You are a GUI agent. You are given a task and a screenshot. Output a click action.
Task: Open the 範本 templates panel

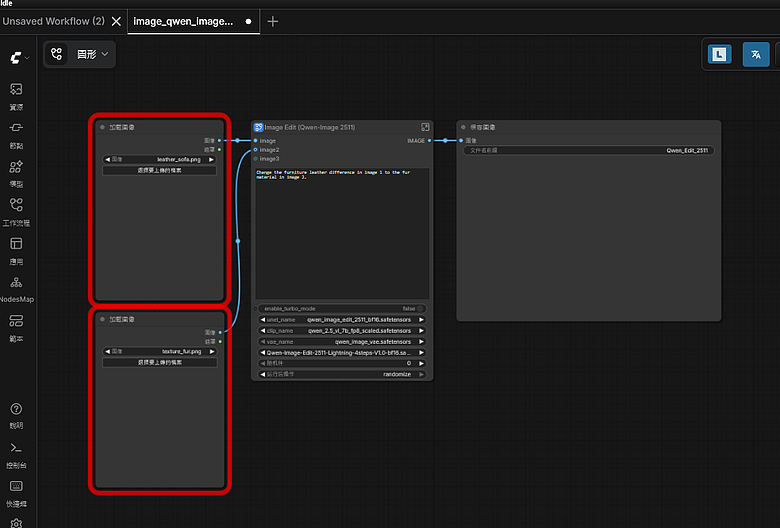tap(16, 328)
